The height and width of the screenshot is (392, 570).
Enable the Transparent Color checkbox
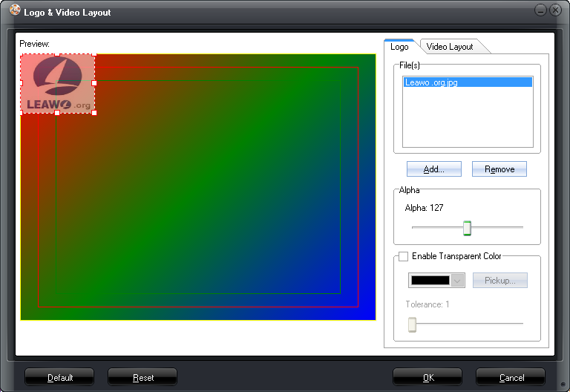pyautogui.click(x=404, y=257)
